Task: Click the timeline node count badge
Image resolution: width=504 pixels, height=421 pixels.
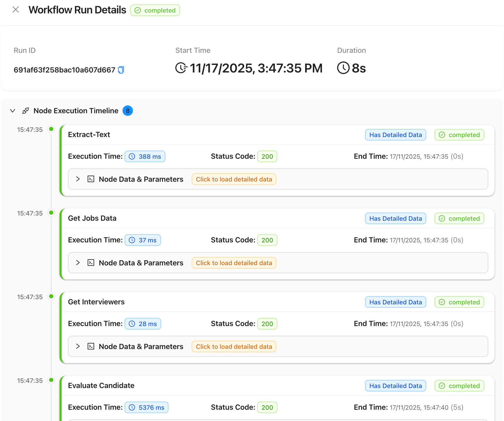Action: pyautogui.click(x=128, y=111)
